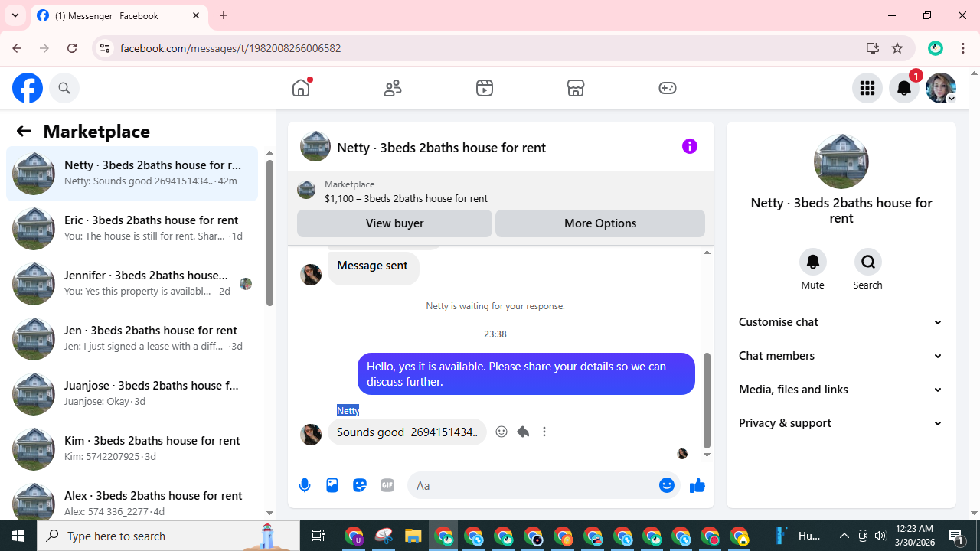980x551 pixels.
Task: Go to the Home feed tab
Action: [x=301, y=88]
